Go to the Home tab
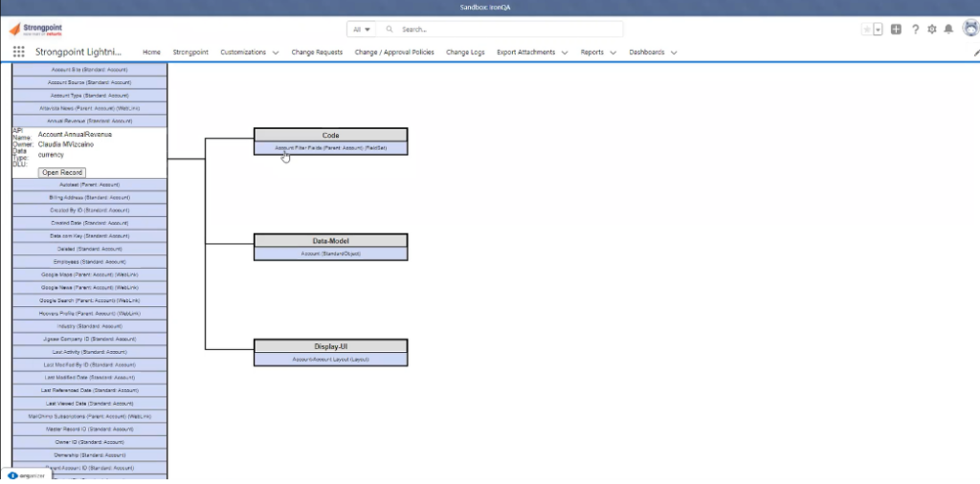 pyautogui.click(x=151, y=53)
